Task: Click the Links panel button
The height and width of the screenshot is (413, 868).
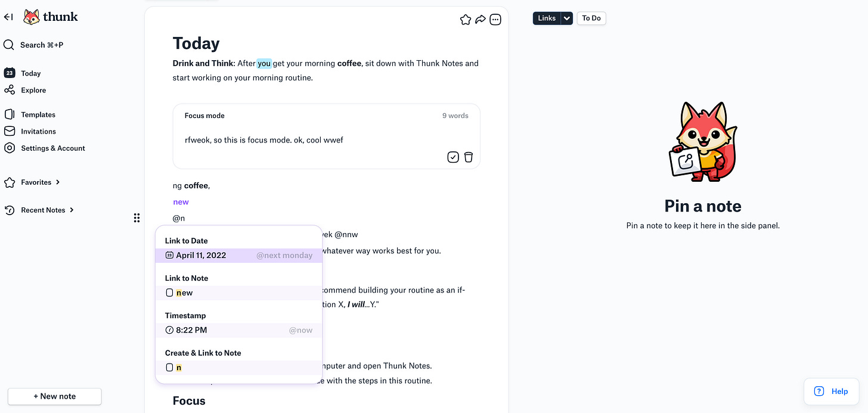Action: [x=547, y=18]
